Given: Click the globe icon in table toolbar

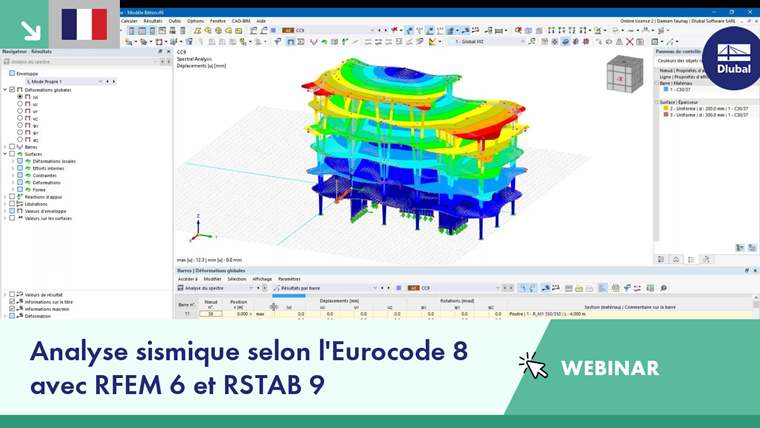Looking at the screenshot, I should (x=615, y=288).
